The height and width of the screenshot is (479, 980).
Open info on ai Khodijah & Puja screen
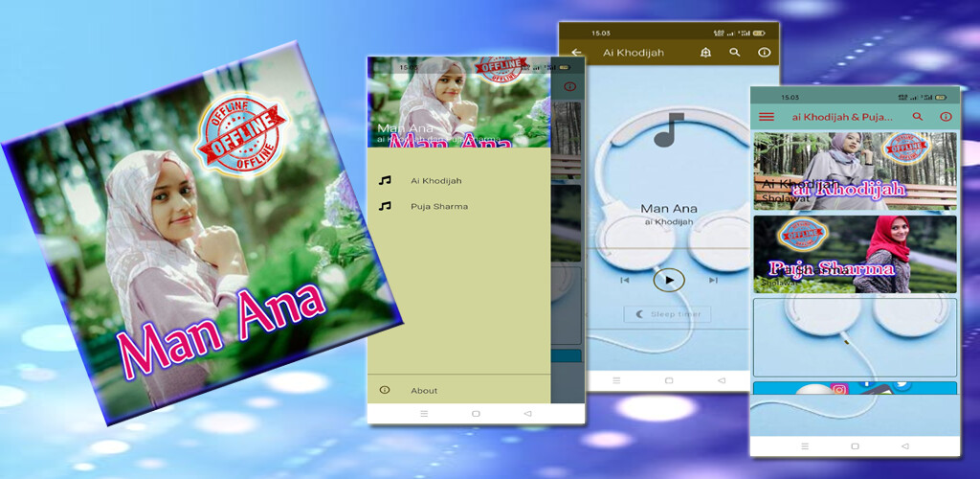(x=946, y=117)
